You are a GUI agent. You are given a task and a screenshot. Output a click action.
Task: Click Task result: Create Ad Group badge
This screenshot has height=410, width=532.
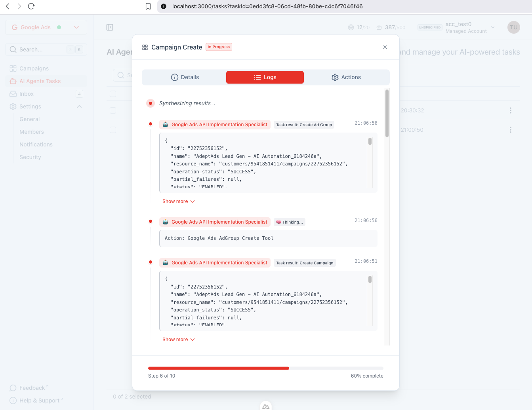[304, 125]
